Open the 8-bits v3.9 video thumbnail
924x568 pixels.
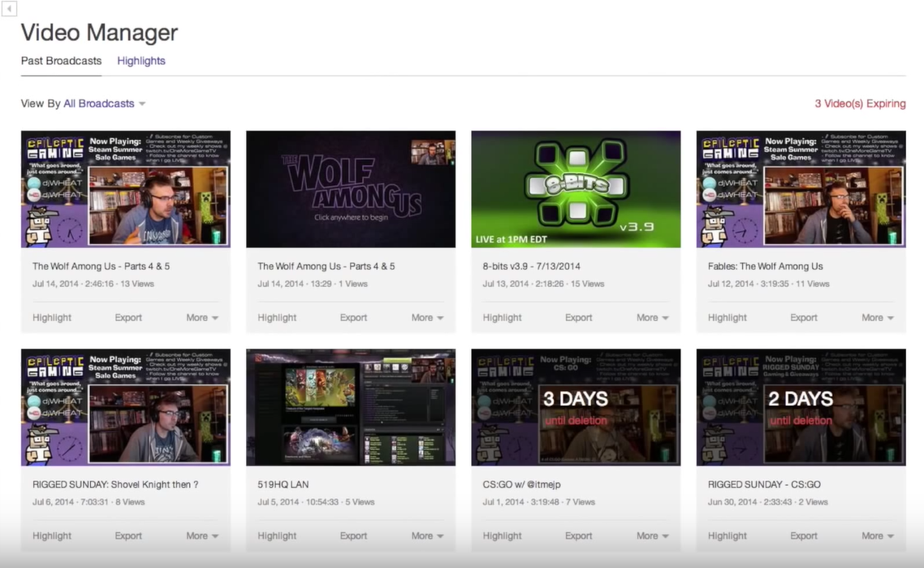tap(576, 189)
